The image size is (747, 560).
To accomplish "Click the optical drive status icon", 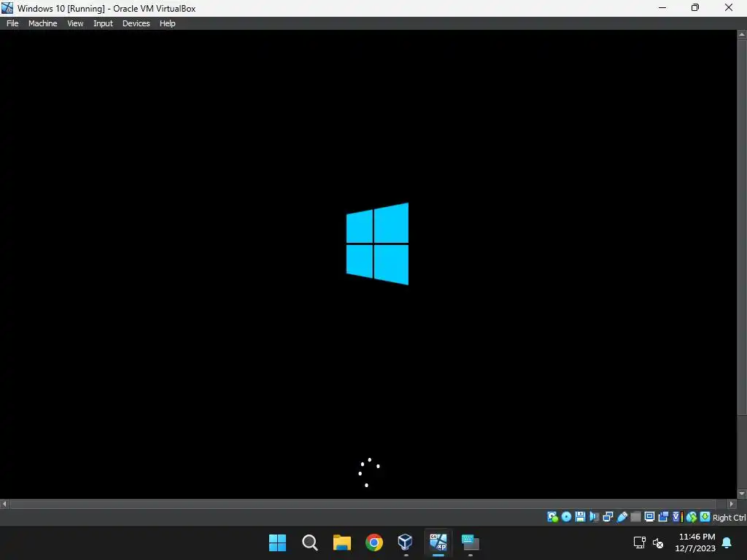I will tap(566, 517).
